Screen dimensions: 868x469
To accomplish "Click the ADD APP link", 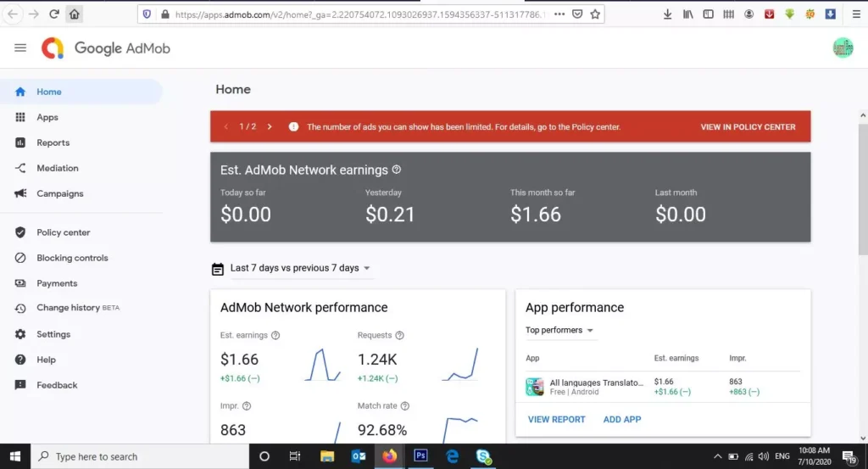I will point(621,419).
